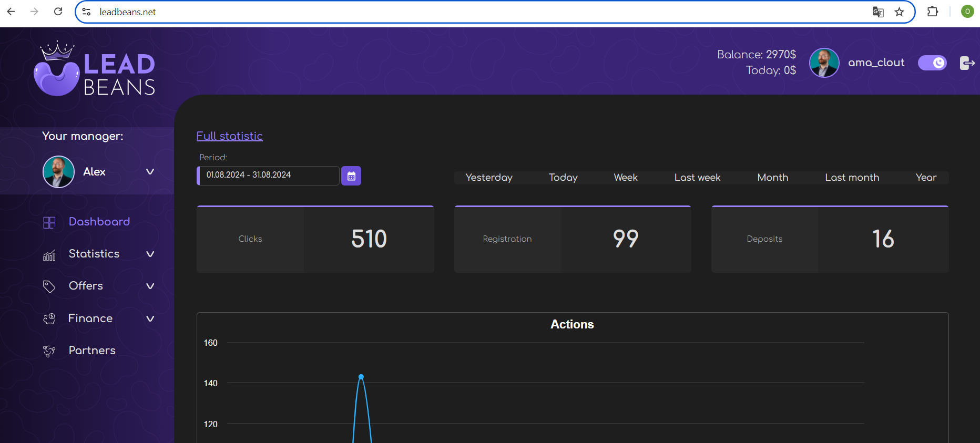Select the Last week period filter
This screenshot has height=443, width=980.
click(697, 178)
